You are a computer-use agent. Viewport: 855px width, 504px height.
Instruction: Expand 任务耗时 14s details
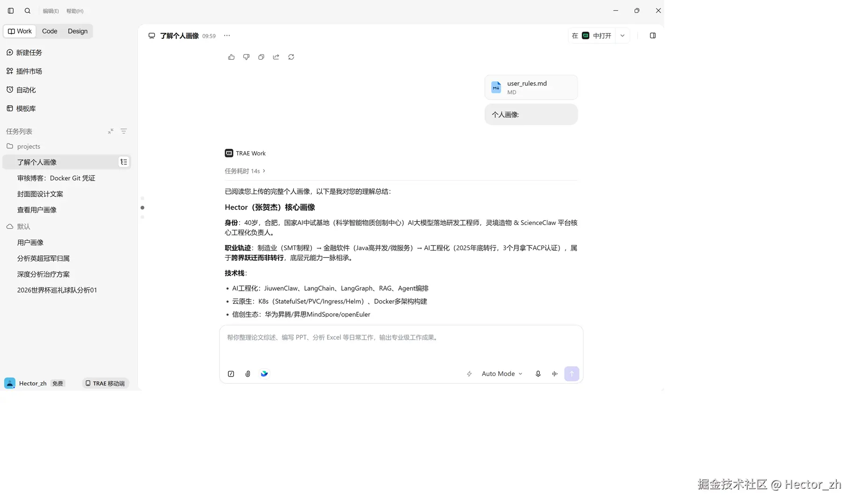[x=245, y=171]
